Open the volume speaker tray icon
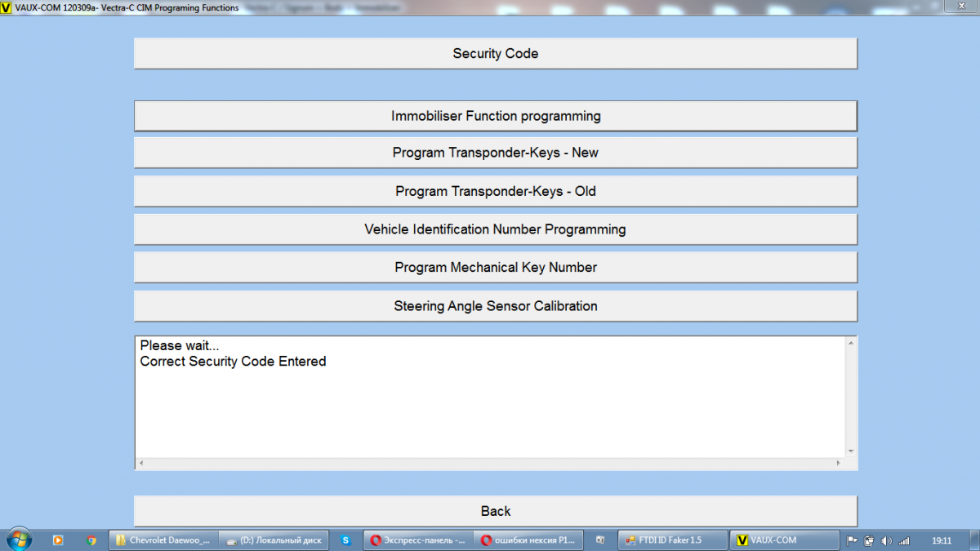 (x=887, y=540)
